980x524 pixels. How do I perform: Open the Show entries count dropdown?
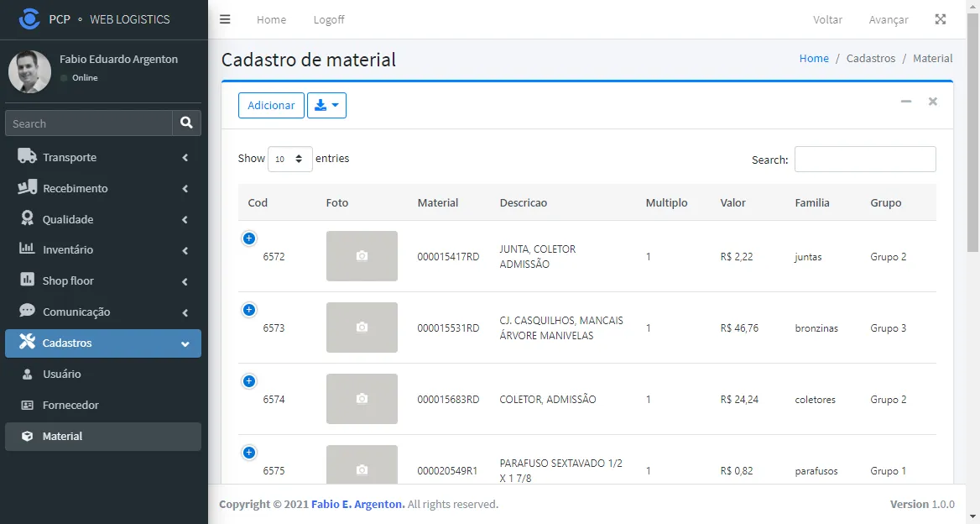[290, 159]
